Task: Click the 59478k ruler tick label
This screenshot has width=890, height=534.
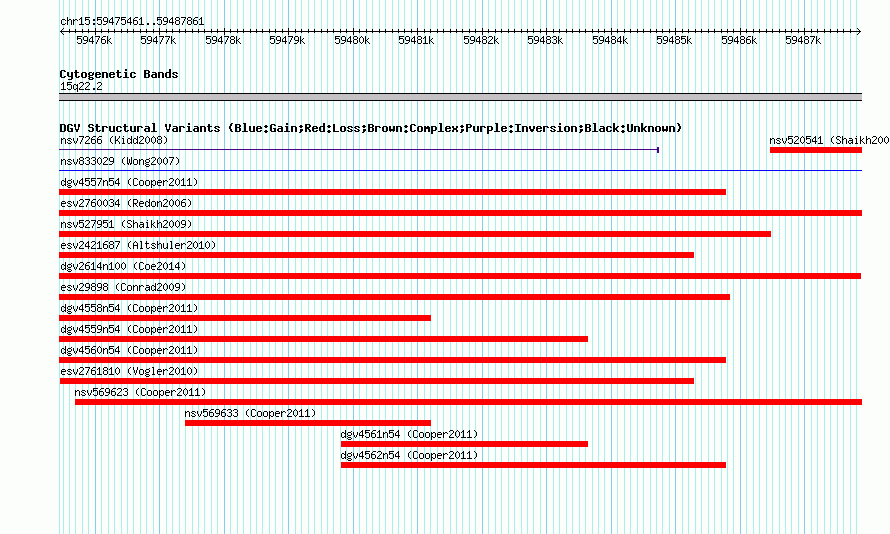Action: (x=223, y=40)
